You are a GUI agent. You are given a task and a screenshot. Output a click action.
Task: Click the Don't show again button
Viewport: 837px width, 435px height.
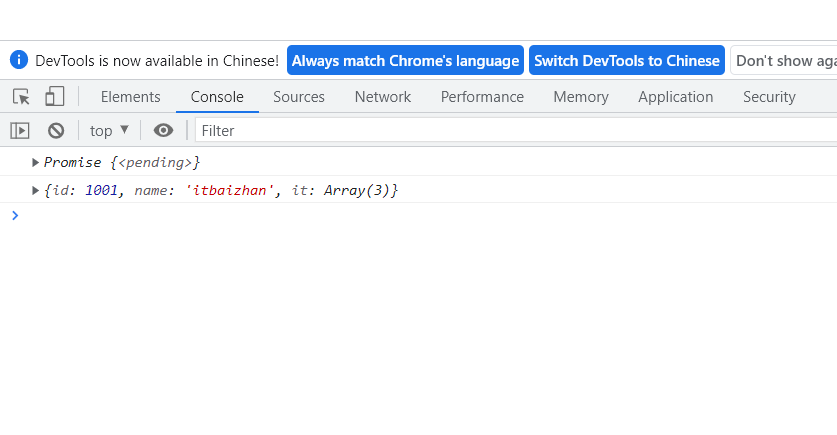(x=784, y=60)
